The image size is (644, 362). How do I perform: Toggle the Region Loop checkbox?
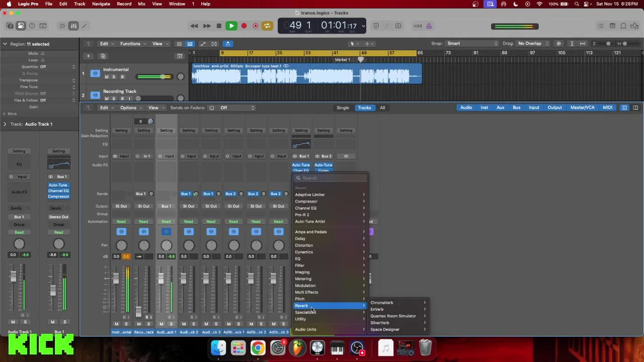[x=42, y=60]
